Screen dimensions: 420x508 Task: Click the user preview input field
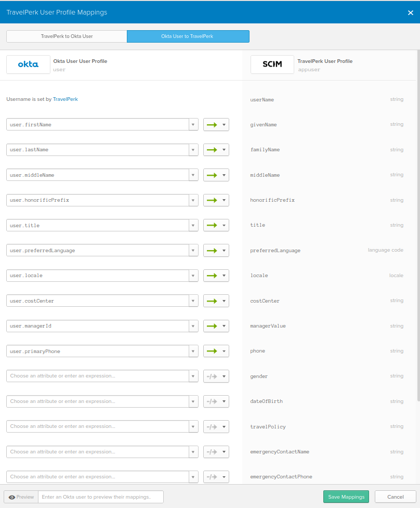pyautogui.click(x=101, y=497)
